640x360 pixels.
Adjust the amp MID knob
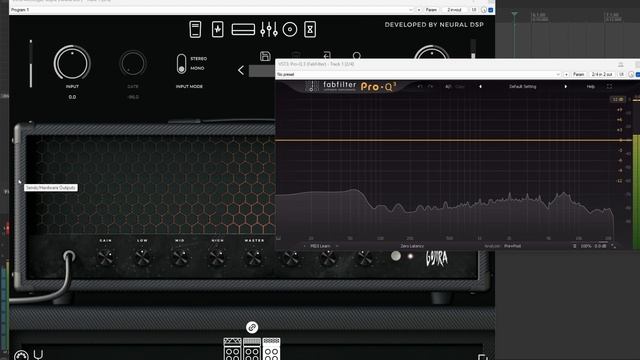click(180, 257)
